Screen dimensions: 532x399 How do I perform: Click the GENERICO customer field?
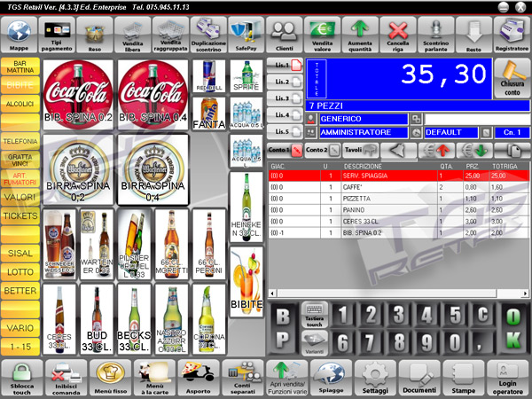[x=364, y=119]
